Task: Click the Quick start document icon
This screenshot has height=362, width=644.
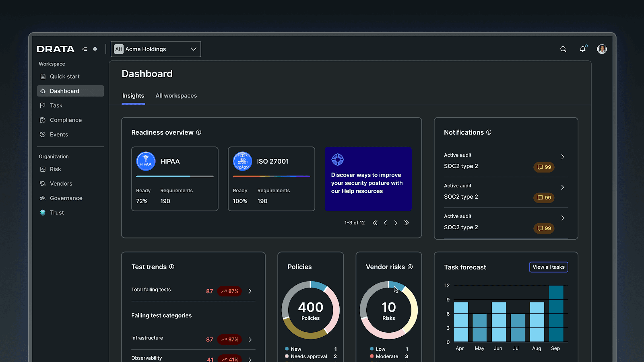Action: click(43, 76)
